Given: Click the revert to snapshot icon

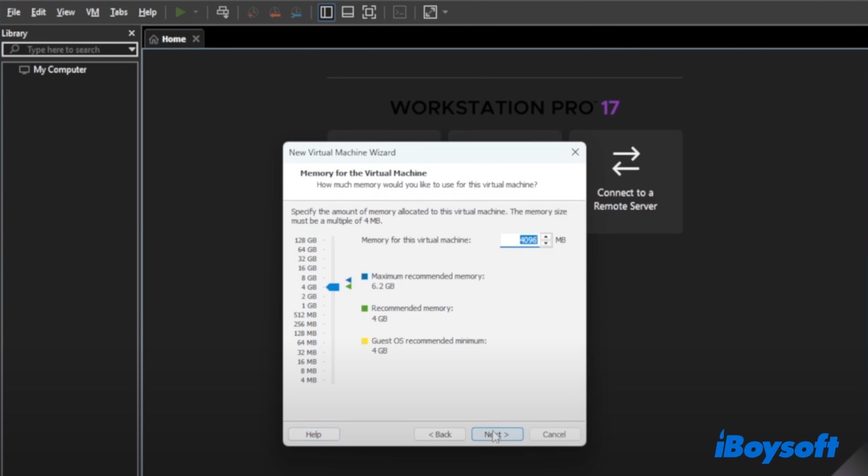Looking at the screenshot, I should (274, 12).
